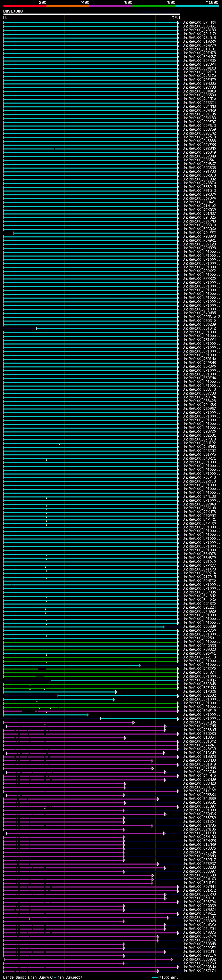Click hit label UniRef100_A3AMK9
The height and width of the screenshot is (980, 222).
199,110
